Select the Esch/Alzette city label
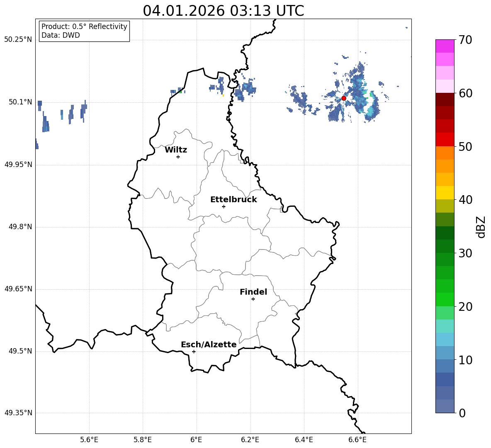 pyautogui.click(x=209, y=344)
